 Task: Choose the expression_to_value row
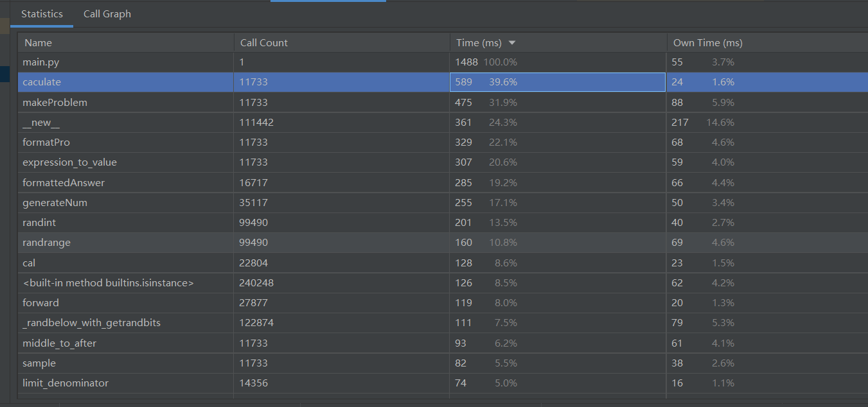(69, 162)
